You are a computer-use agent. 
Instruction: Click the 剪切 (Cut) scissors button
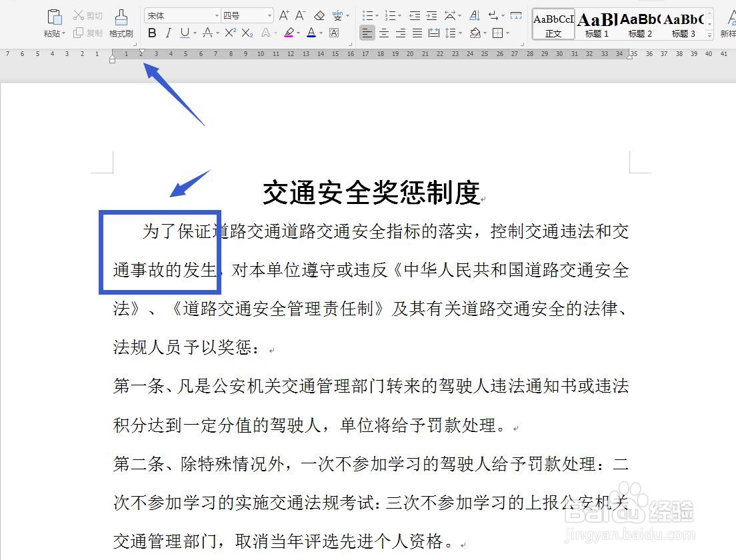pyautogui.click(x=88, y=15)
